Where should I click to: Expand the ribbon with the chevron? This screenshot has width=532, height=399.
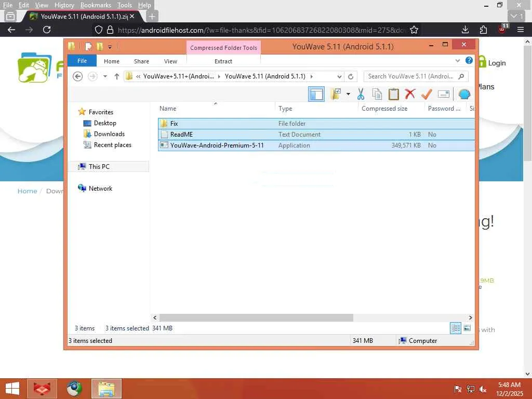click(457, 61)
